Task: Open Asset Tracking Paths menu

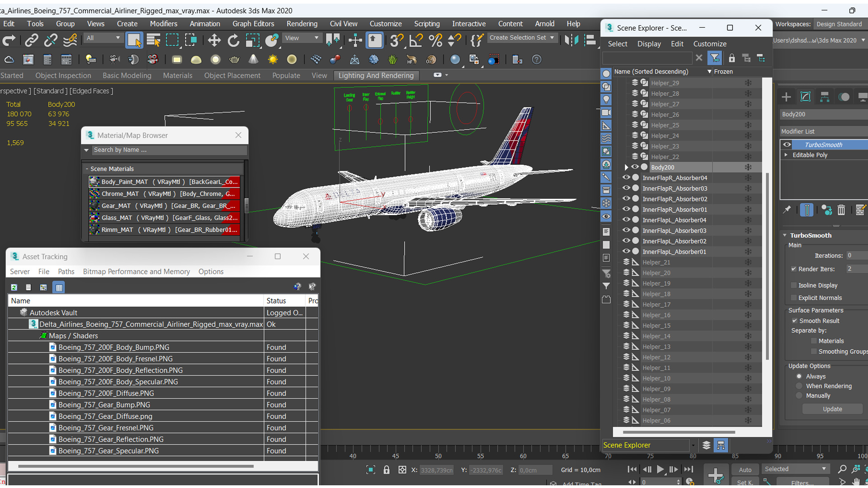Action: [66, 272]
